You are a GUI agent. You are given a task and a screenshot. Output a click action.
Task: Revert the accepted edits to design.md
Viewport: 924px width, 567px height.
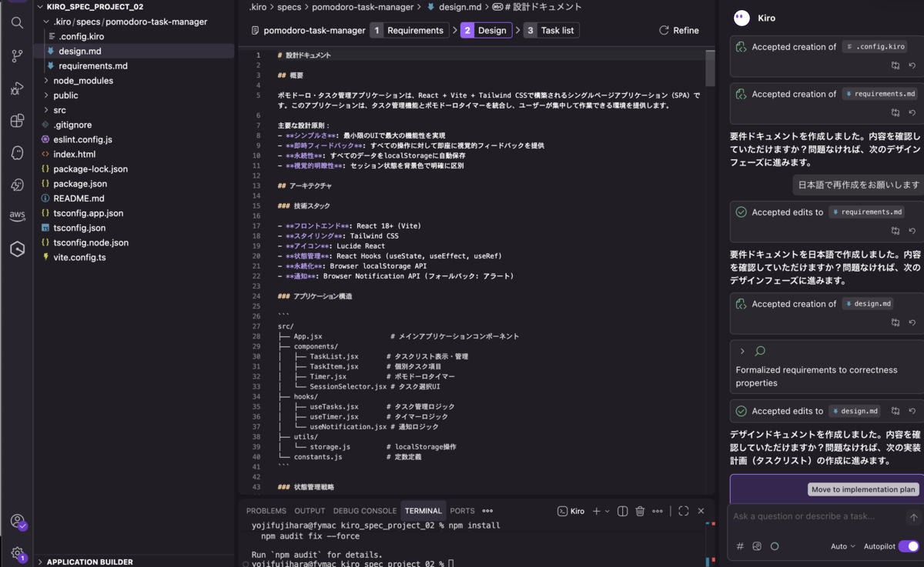tap(912, 411)
